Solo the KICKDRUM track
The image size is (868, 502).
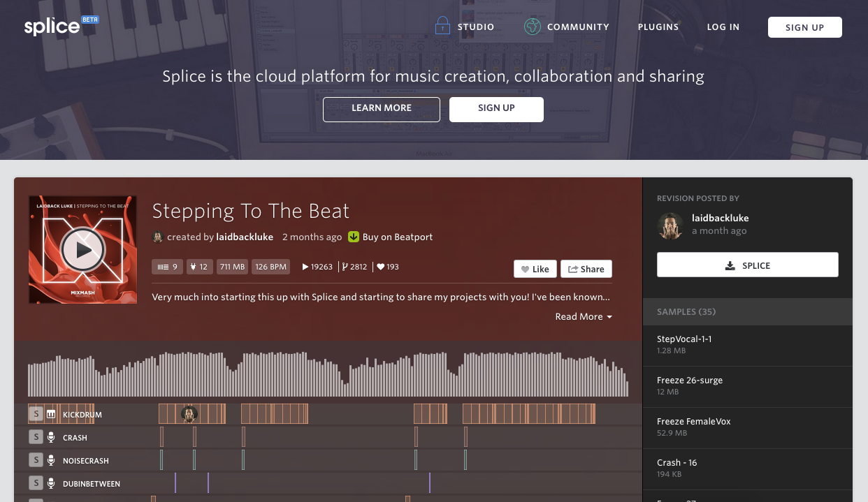pos(36,414)
